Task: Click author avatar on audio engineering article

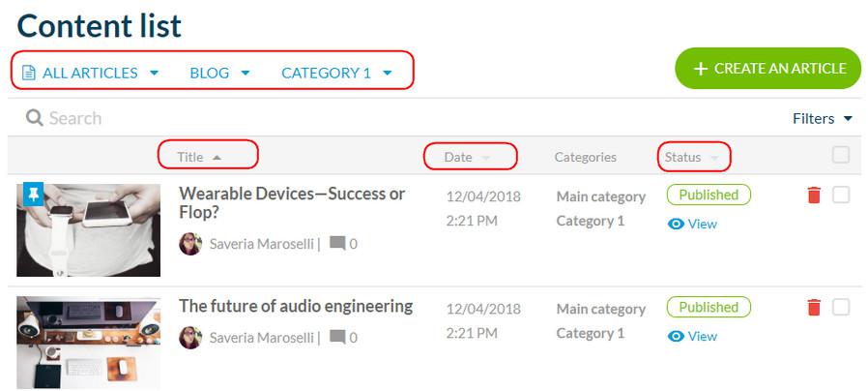Action: tap(190, 337)
